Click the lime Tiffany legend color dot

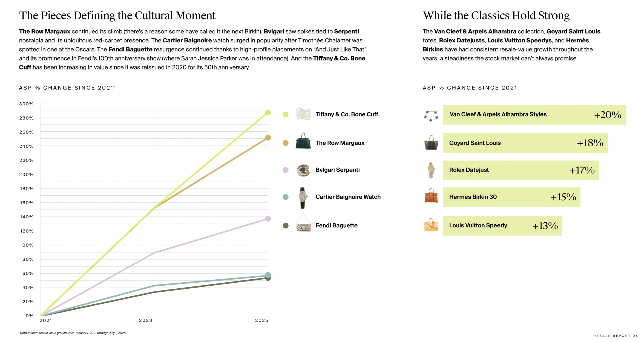click(286, 114)
